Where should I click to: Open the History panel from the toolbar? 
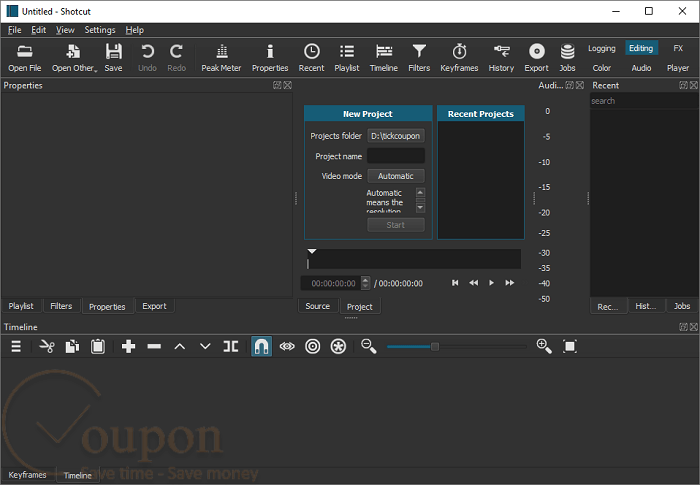click(x=501, y=58)
